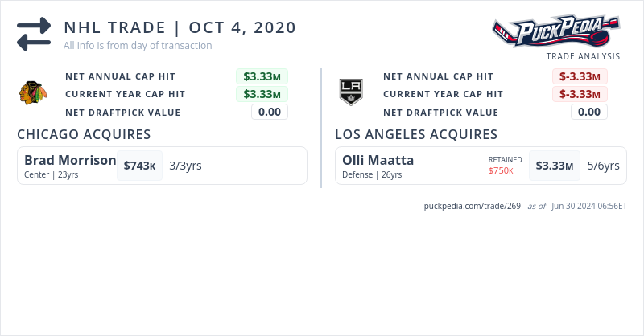Image resolution: width=644 pixels, height=336 pixels.
Task: Open the puckpedia.com/trade/269 link
Action: pyautogui.click(x=473, y=206)
